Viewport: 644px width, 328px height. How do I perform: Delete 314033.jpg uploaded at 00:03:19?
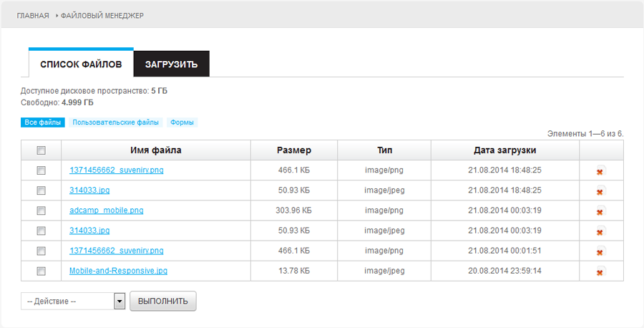600,231
